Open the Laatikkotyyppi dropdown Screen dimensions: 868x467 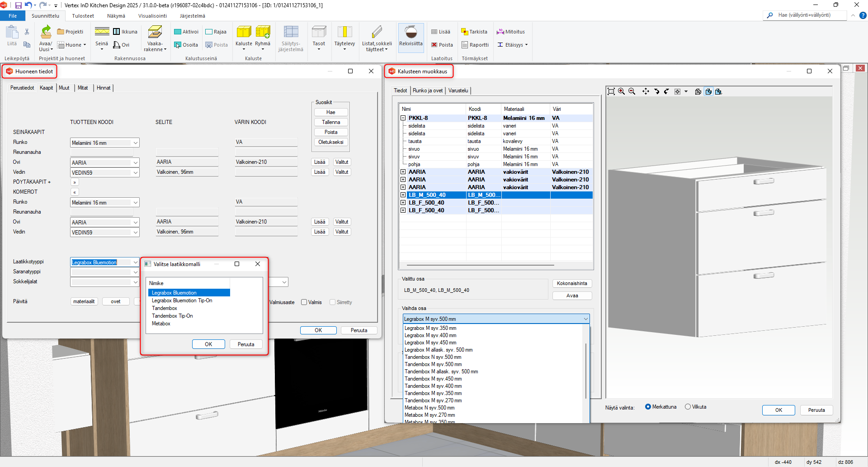point(135,262)
